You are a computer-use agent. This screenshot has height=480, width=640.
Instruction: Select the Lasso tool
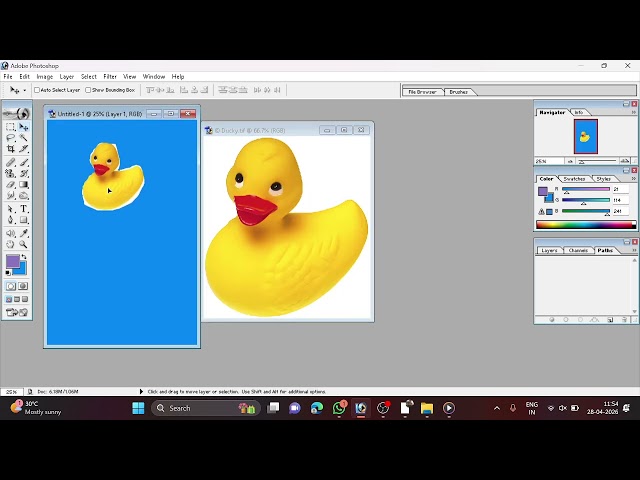11,138
